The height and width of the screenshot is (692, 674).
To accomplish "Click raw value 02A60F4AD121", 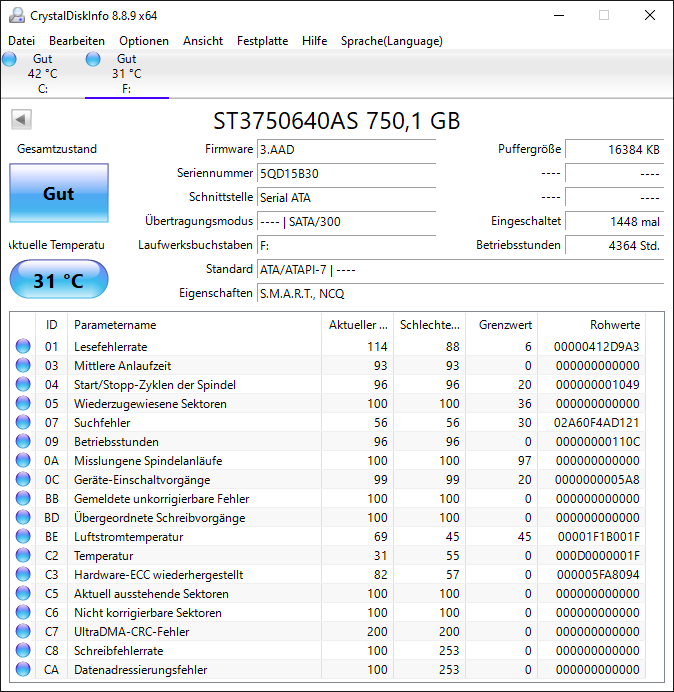I will [x=596, y=423].
